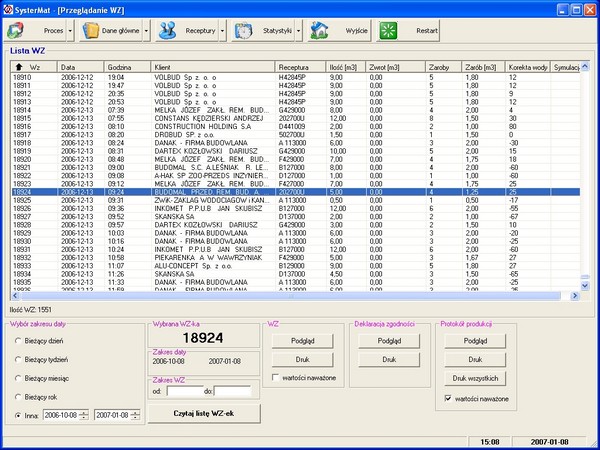The width and height of the screenshot is (600, 450).
Task: Click the SysterMat app icon in title bar
Action: (x=8, y=10)
